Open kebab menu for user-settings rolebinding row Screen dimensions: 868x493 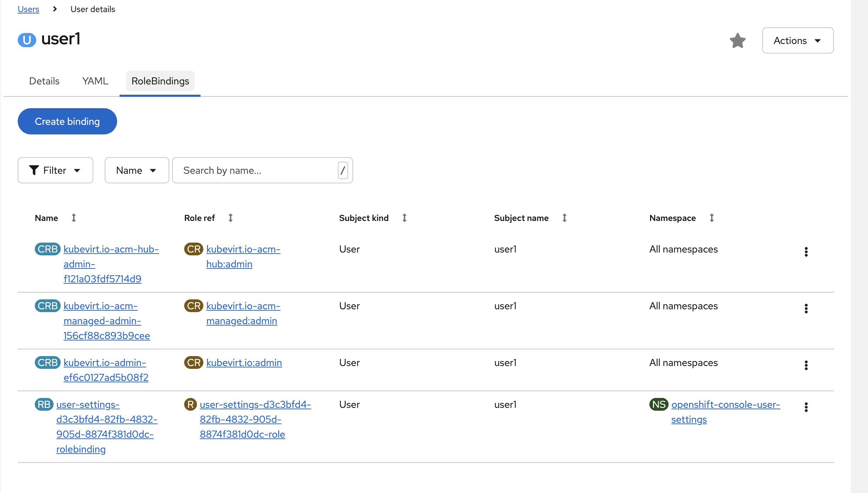coord(806,407)
